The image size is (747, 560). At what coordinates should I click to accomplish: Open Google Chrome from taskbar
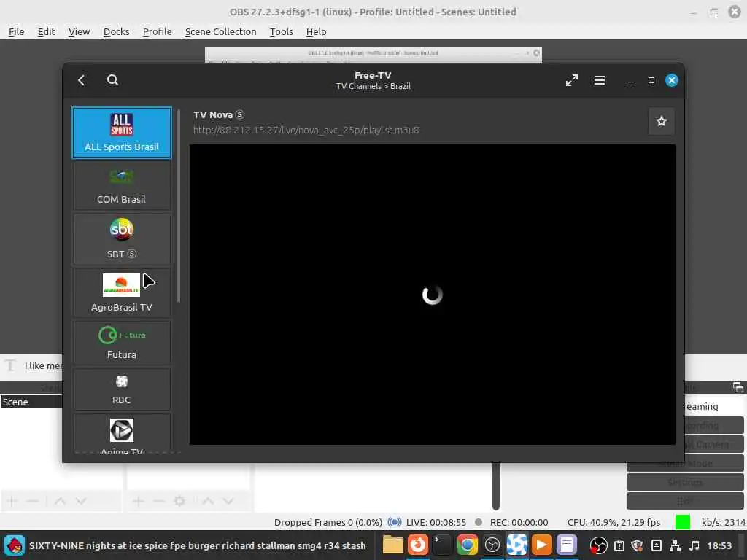pyautogui.click(x=467, y=545)
